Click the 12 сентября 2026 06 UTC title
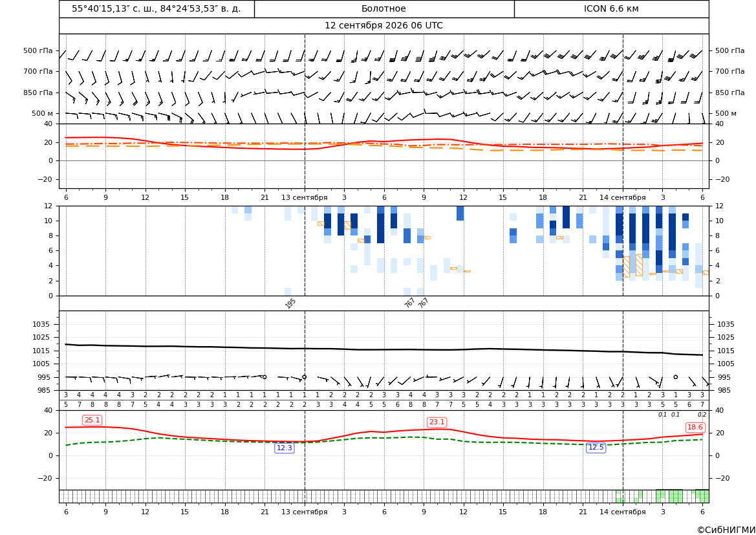Screen dimensions: 756x535 pos(383,26)
